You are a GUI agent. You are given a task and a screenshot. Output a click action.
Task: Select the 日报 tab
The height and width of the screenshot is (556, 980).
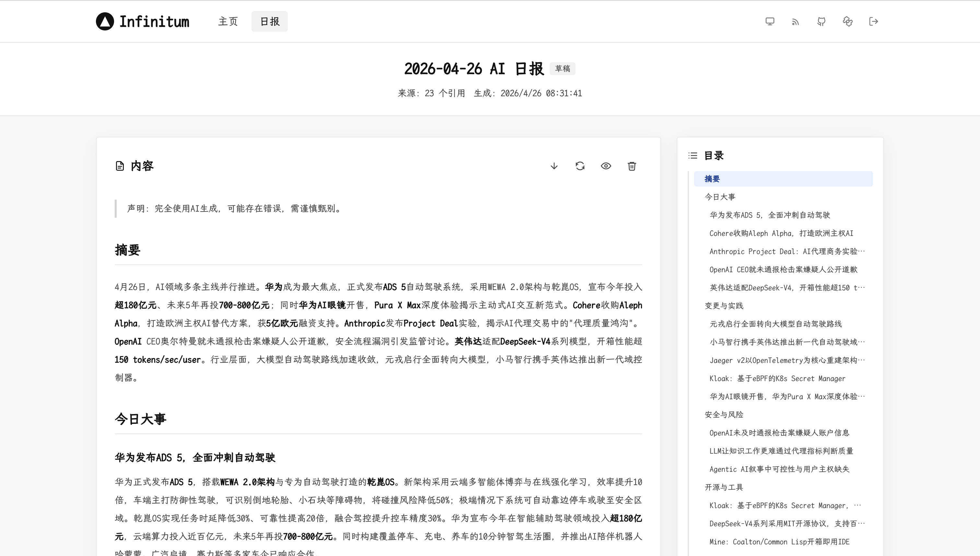pos(270,21)
